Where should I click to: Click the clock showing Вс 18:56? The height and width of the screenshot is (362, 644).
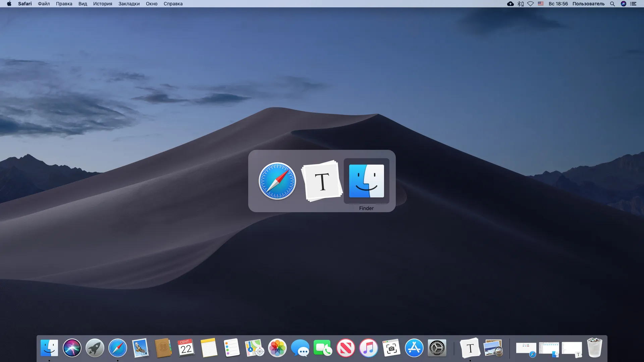coord(558,4)
